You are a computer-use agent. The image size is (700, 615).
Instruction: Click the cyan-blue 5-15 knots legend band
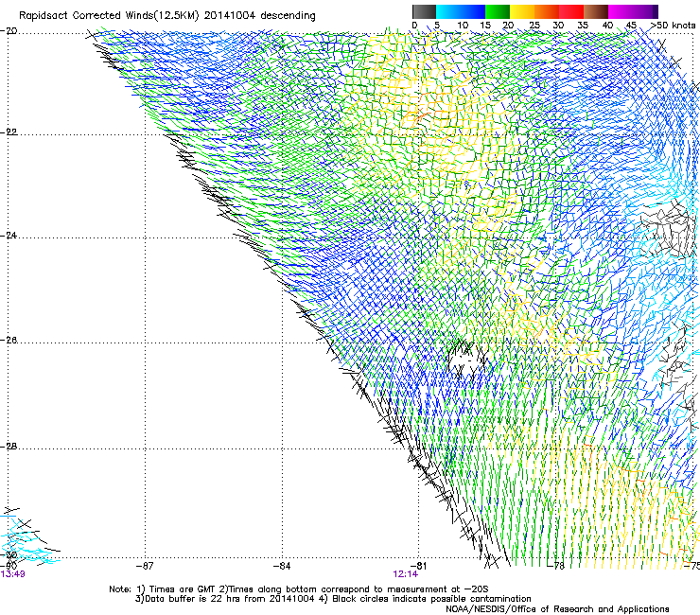[461, 11]
